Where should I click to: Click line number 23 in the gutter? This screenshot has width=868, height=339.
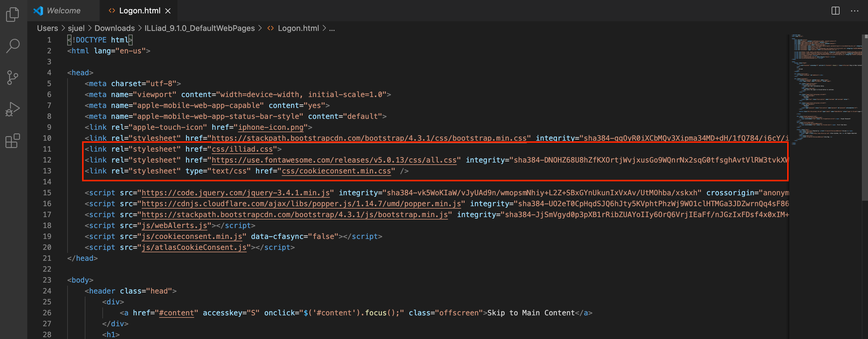click(x=47, y=280)
